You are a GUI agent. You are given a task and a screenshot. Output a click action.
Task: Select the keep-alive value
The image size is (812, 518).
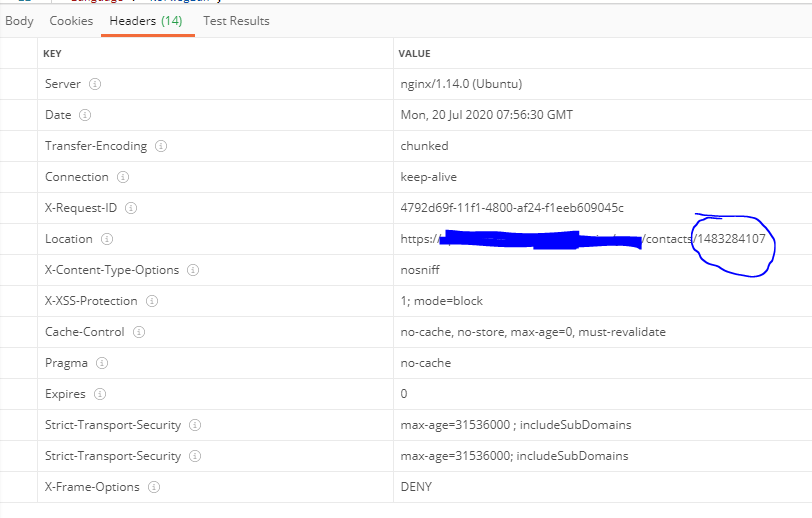(x=429, y=177)
